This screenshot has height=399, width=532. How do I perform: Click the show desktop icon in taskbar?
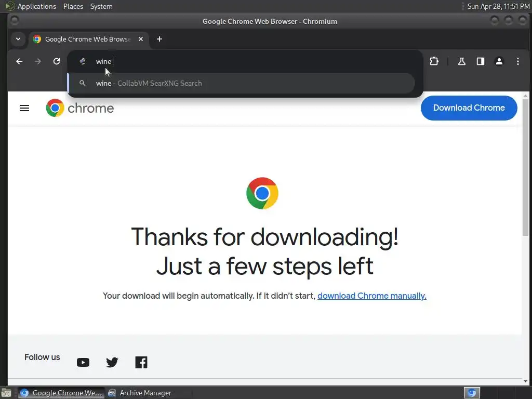(6, 393)
